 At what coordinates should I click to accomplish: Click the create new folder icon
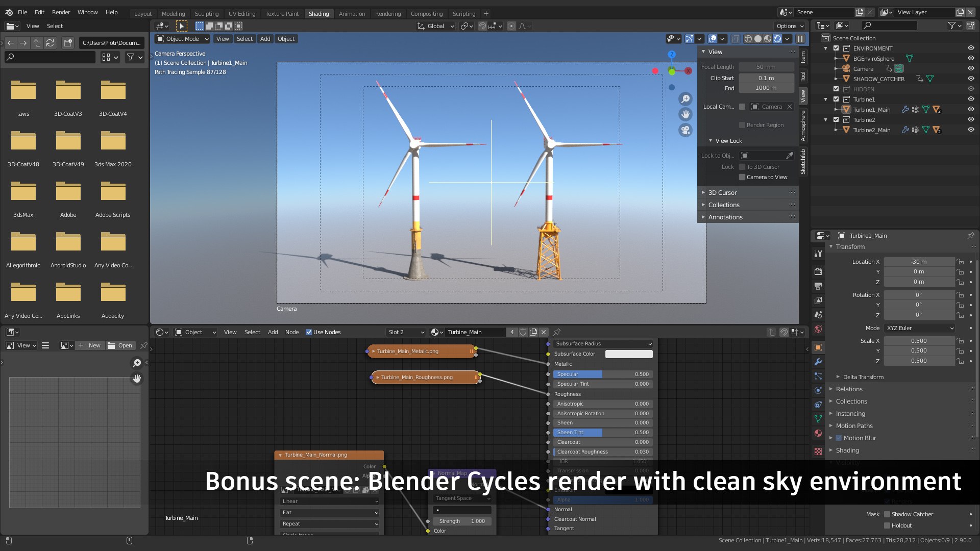(68, 43)
